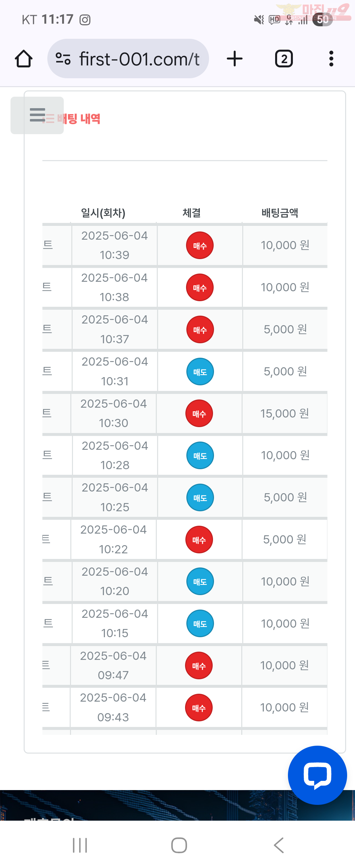Click the 배팅금액 column header

(x=280, y=213)
